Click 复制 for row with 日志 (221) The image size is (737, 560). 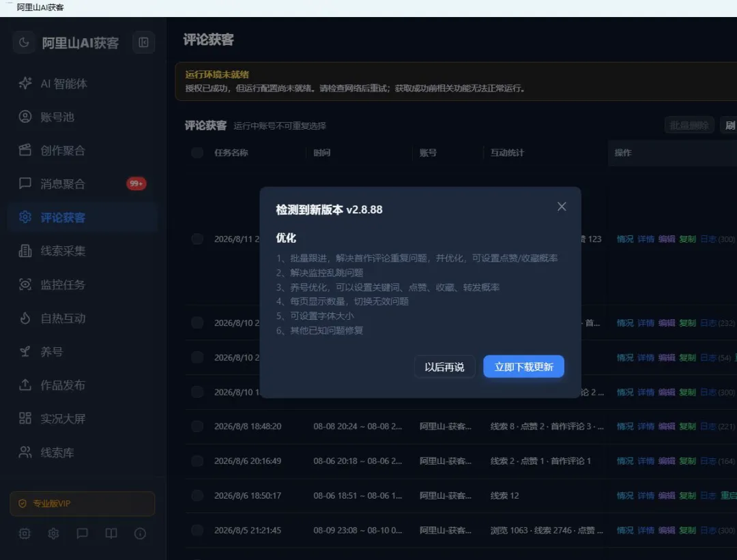click(x=687, y=426)
